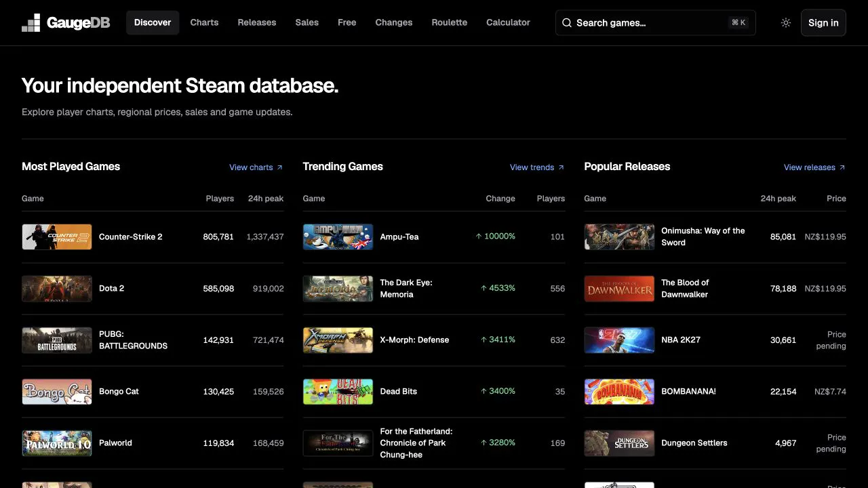Click the NZ$7.74 price

coord(830,391)
